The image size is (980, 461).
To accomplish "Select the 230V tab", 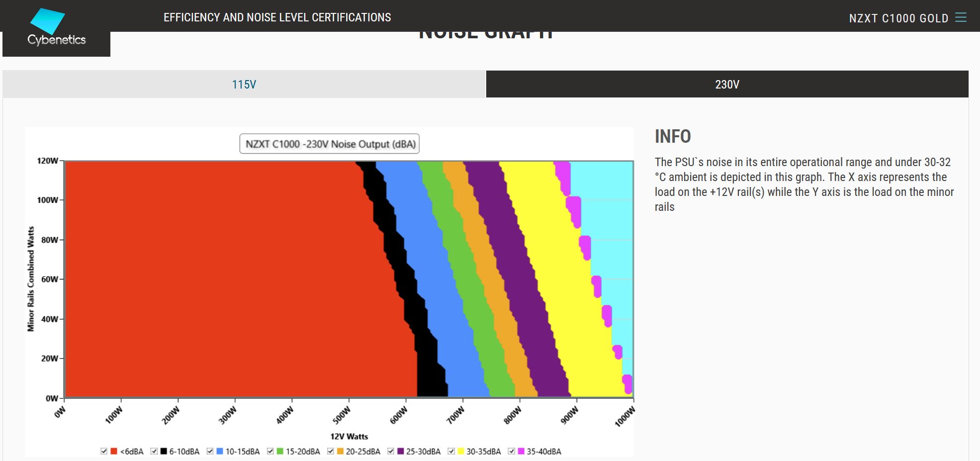I will coord(727,84).
